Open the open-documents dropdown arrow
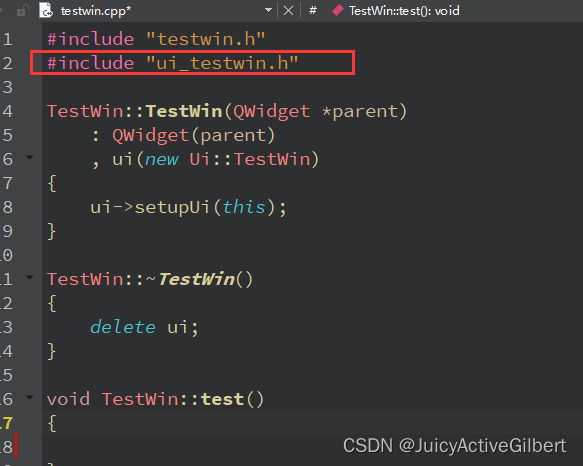The width and height of the screenshot is (583, 466). 268,10
